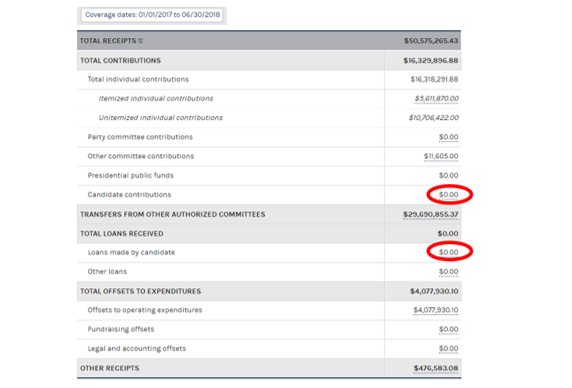Screen dimensions: 572x388
Task: Select the Party committee contributions label
Action: [140, 137]
